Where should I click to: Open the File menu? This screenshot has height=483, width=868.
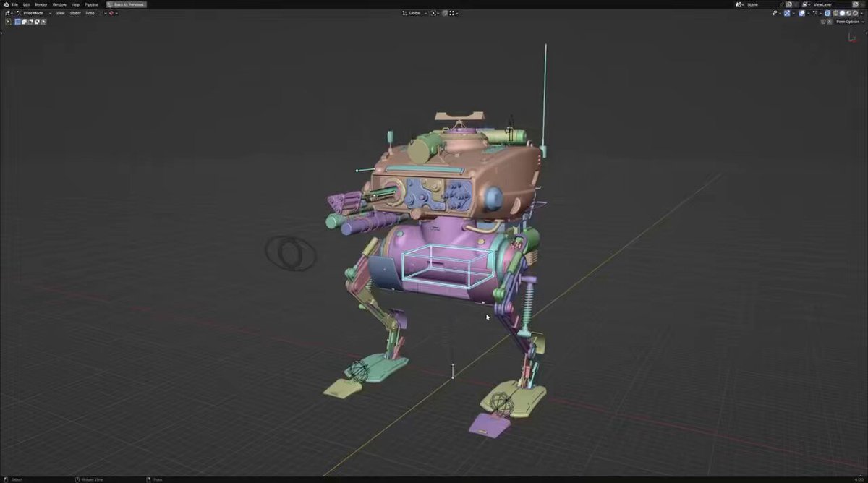14,4
